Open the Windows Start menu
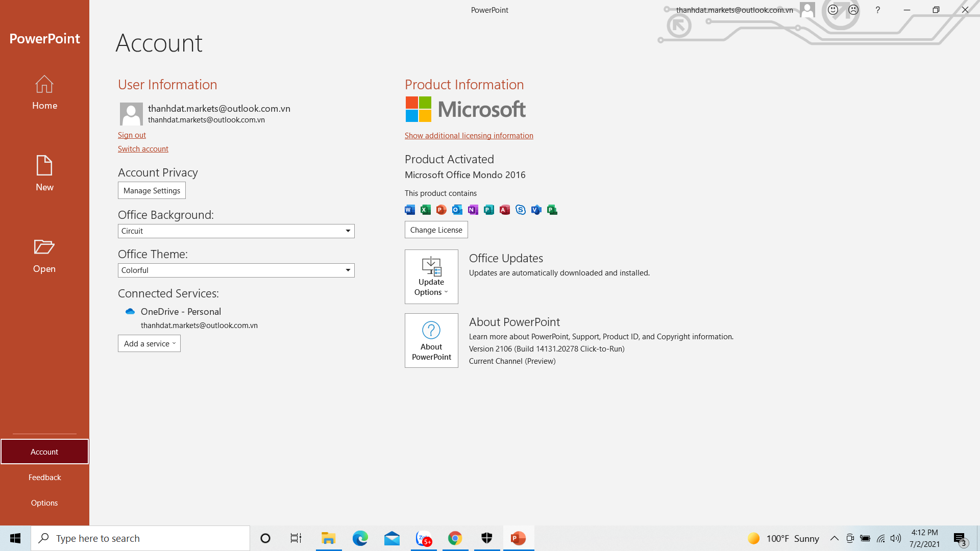Image resolution: width=980 pixels, height=551 pixels. [x=15, y=538]
